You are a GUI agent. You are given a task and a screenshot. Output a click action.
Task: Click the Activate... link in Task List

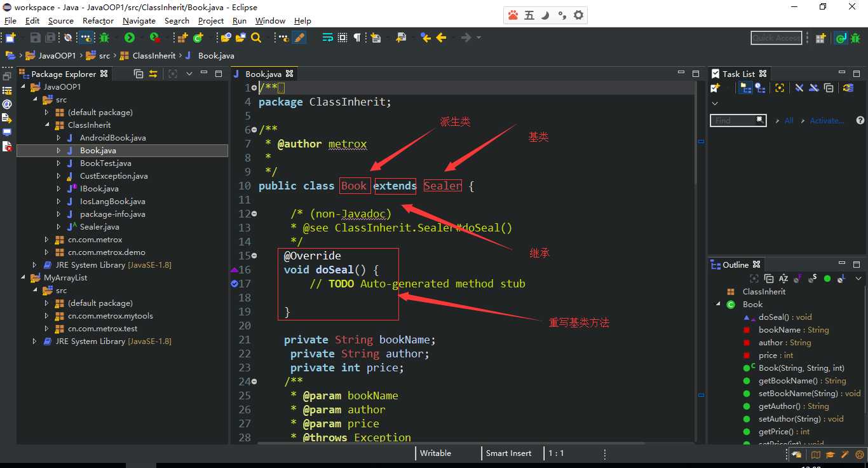pyautogui.click(x=827, y=120)
